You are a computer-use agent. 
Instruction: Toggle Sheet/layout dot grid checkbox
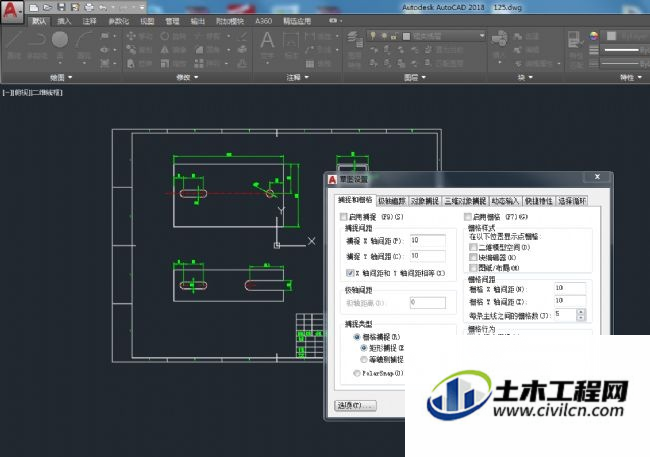(473, 268)
